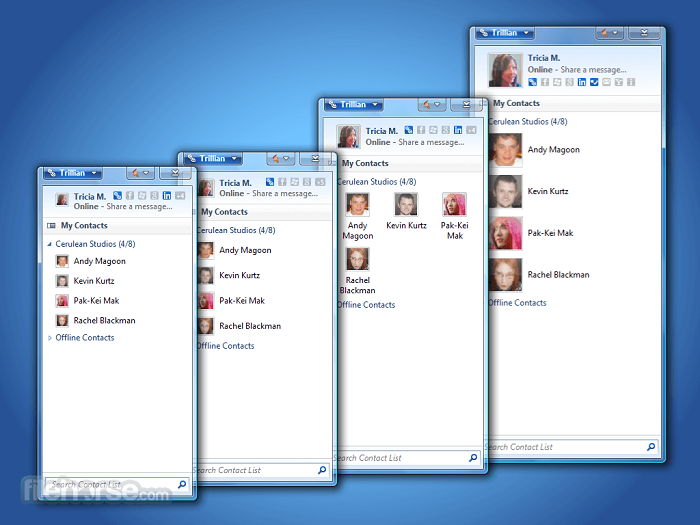Screen dimensions: 700x525
Task: Click My Contacts list icon in leftmost window
Action: tap(51, 226)
